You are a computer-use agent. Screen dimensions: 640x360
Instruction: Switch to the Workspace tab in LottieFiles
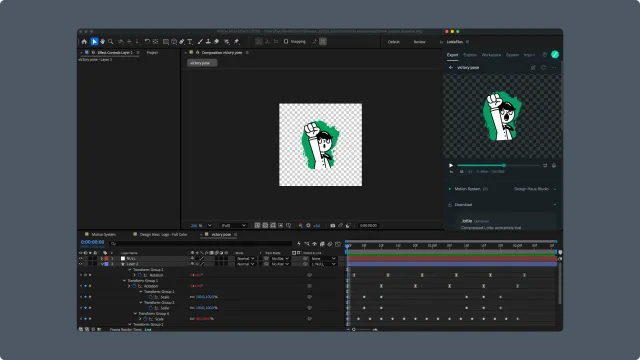[x=491, y=55]
